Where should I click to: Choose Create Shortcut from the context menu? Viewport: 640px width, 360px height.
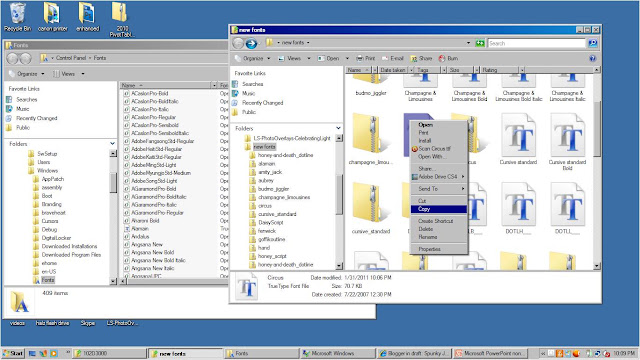click(439, 221)
